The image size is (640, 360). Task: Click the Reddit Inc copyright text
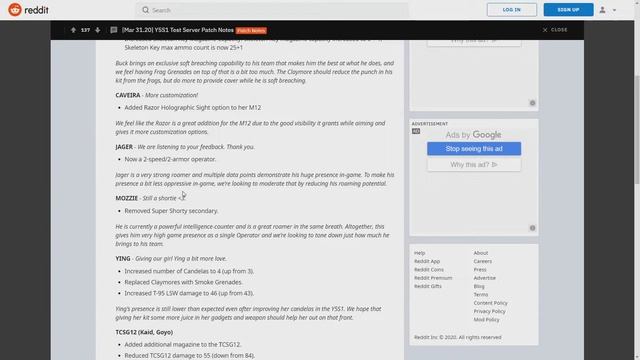coord(458,337)
